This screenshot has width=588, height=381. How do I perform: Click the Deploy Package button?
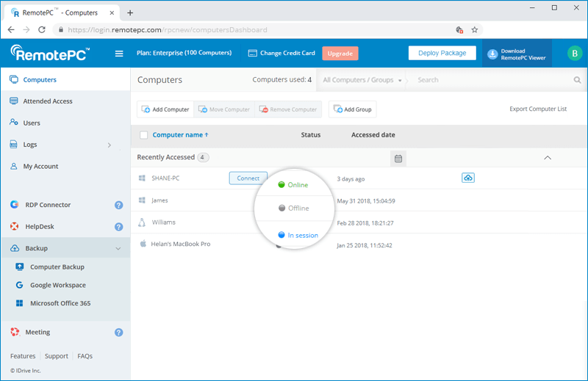pyautogui.click(x=442, y=53)
